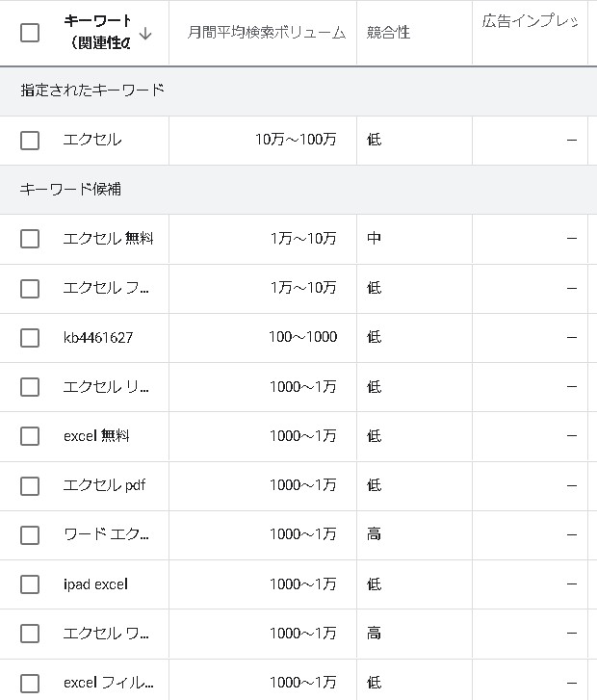
Task: Tick the ipad excel checkbox
Action: pyautogui.click(x=30, y=584)
